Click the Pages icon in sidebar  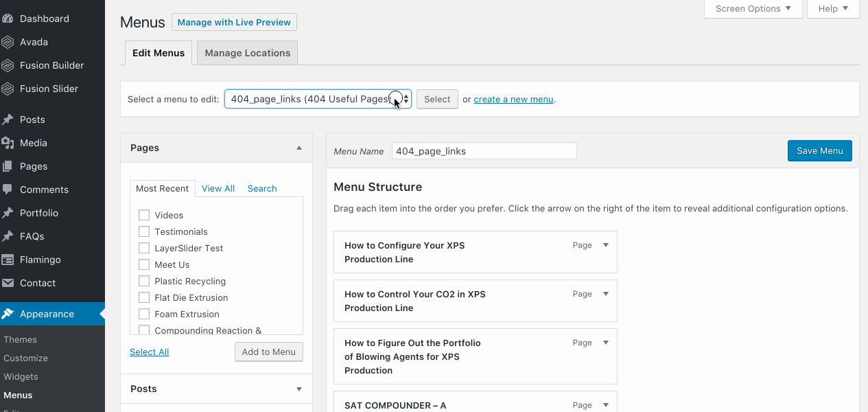click(x=8, y=166)
